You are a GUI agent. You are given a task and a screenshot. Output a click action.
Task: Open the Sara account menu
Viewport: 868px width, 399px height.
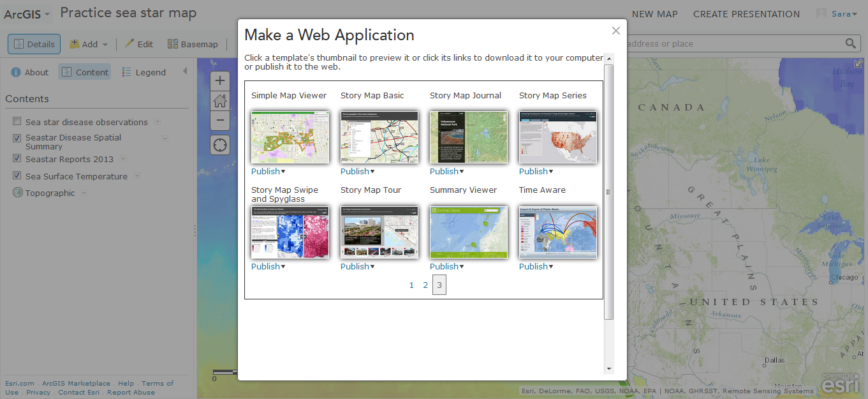coord(841,13)
